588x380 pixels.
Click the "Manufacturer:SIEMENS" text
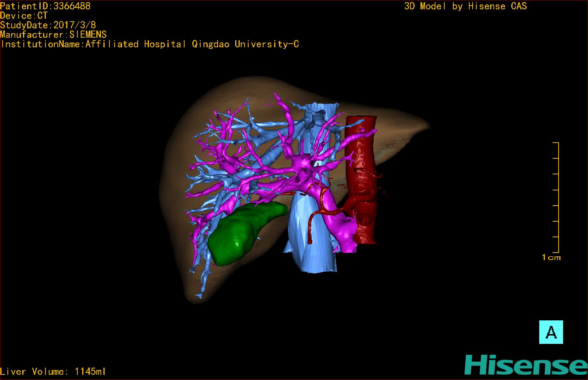click(53, 35)
